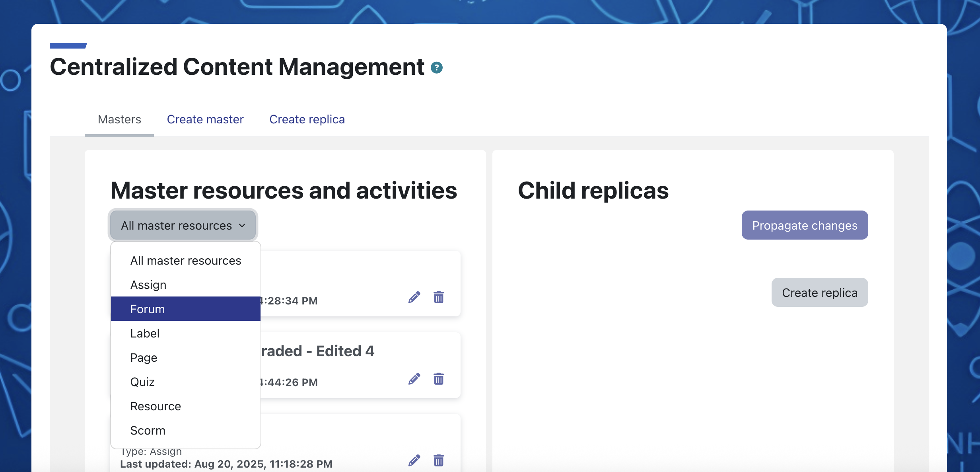Open the Create replica tab
The image size is (980, 472).
point(307,119)
